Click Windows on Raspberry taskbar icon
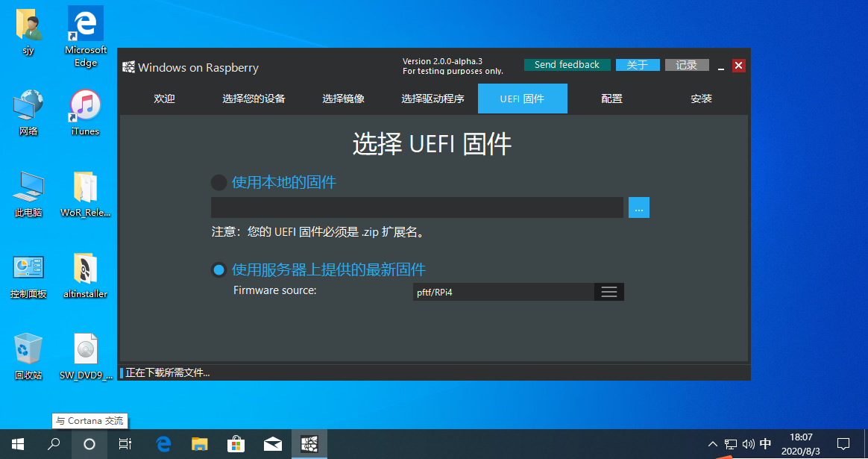Image resolution: width=868 pixels, height=459 pixels. click(309, 444)
